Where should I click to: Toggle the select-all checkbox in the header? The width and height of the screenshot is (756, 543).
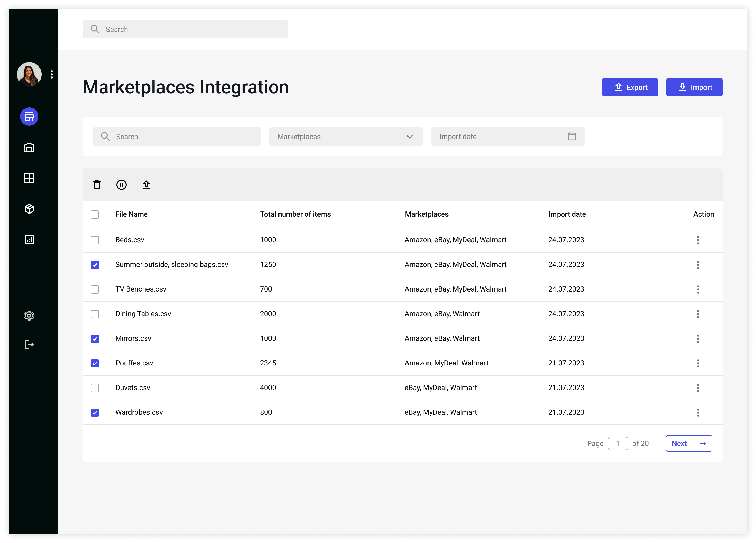point(95,215)
